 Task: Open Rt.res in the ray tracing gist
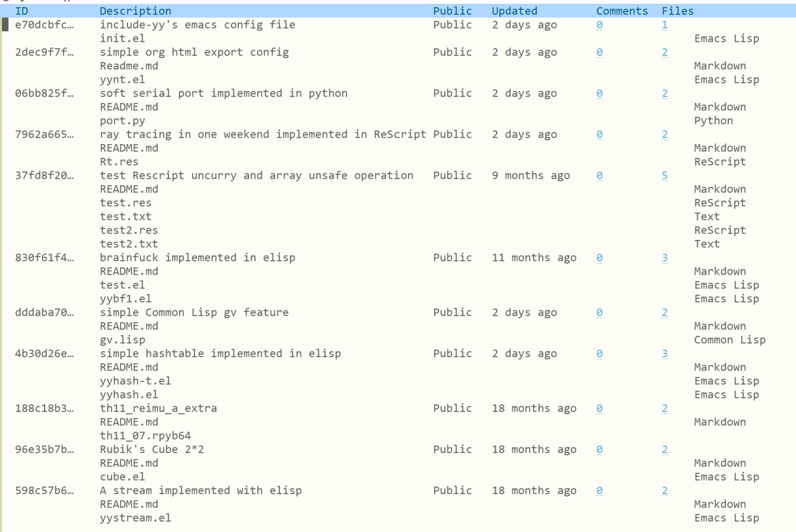[x=119, y=161]
